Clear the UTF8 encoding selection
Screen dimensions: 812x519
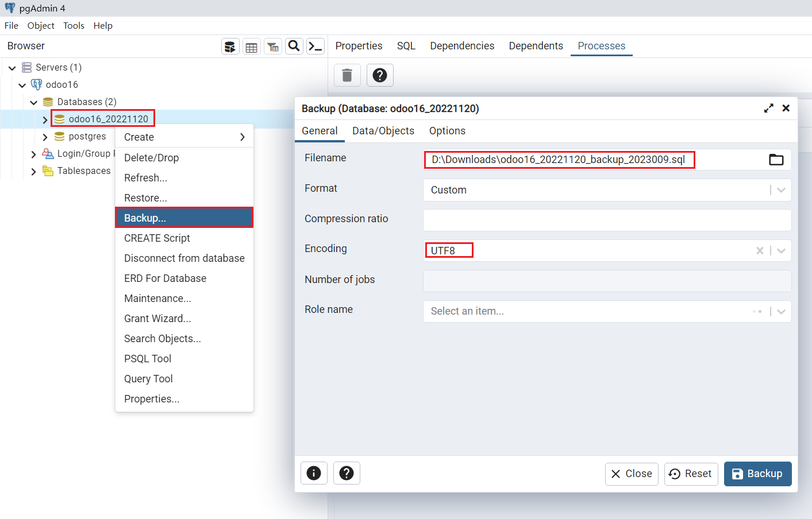(x=760, y=251)
